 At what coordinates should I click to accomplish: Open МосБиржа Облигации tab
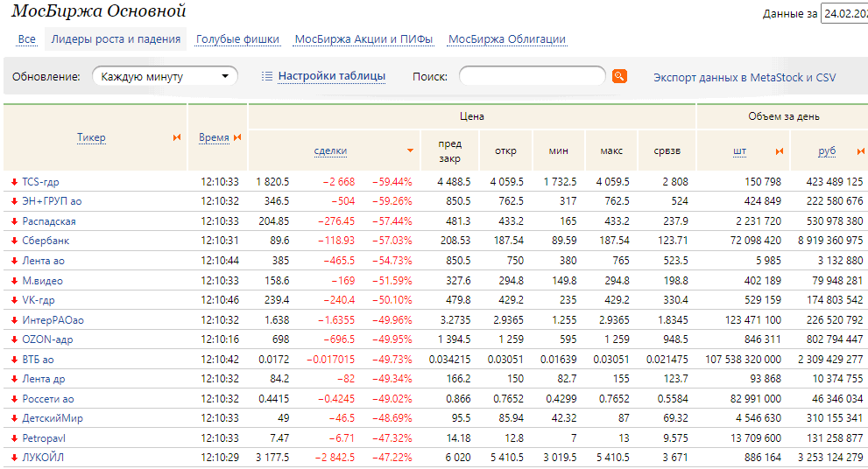click(x=507, y=39)
